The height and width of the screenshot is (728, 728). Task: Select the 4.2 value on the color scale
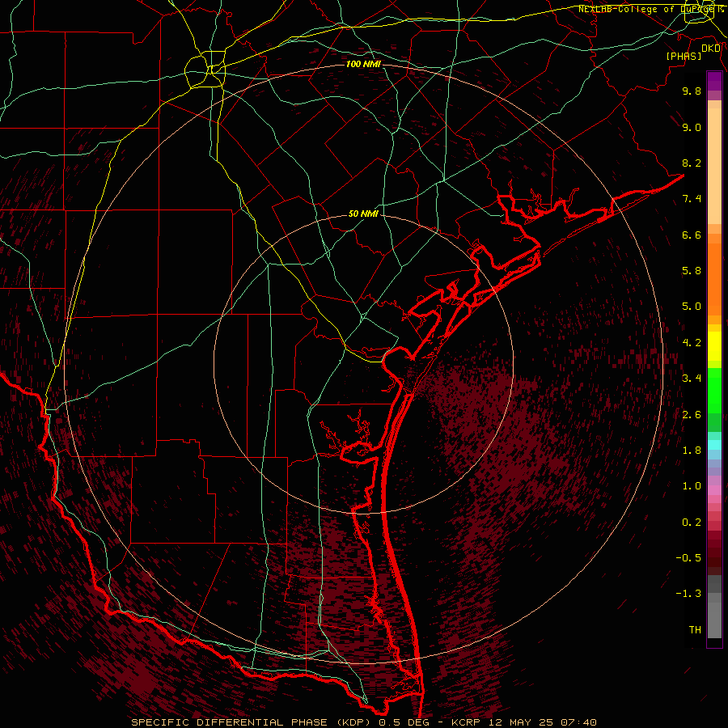(x=692, y=343)
